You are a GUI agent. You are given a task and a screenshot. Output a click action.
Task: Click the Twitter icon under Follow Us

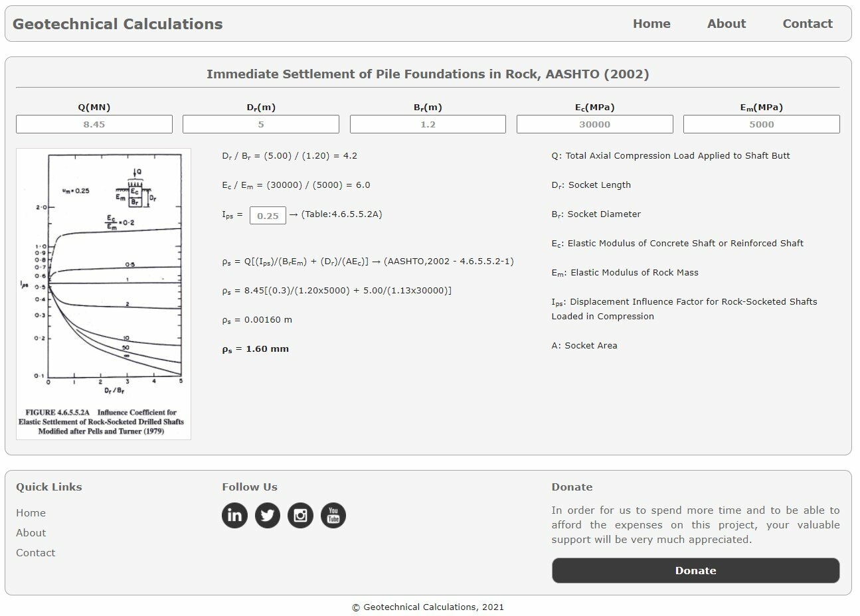pos(267,515)
